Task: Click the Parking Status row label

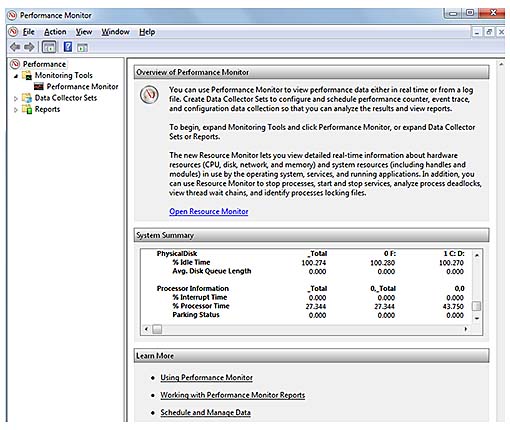Action: [x=196, y=315]
